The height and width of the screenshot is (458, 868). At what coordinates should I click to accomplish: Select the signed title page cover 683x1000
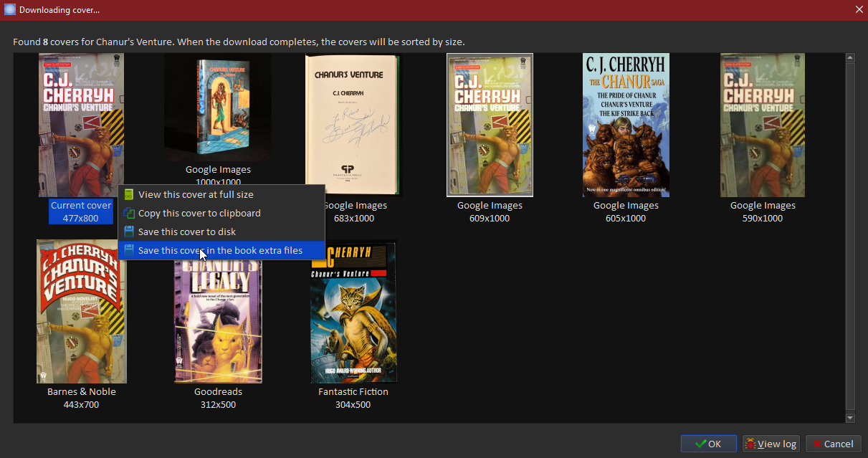click(353, 125)
